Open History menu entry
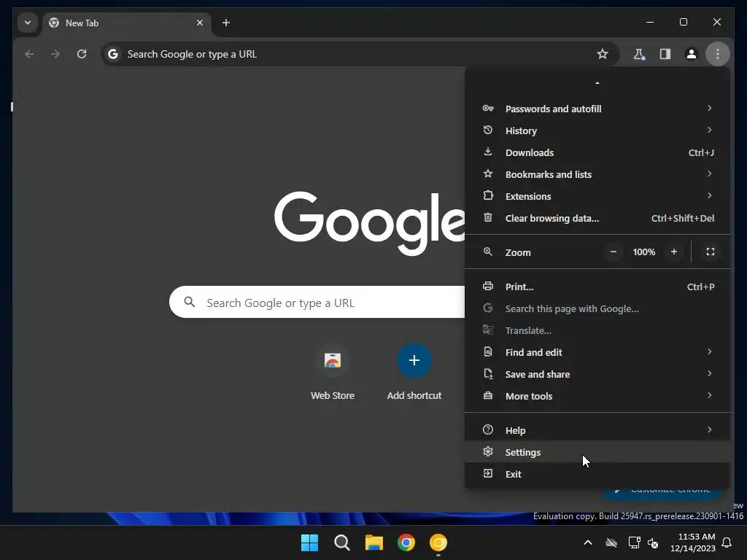This screenshot has height=560, width=747. tap(597, 131)
